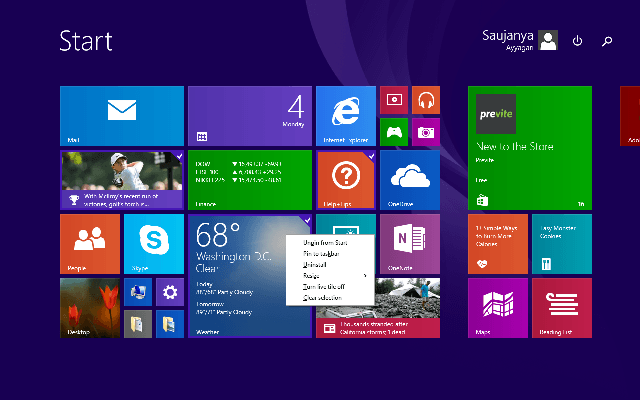Screen dimensions: 640x400
Task: Open the PC settings gear tile
Action: (170, 292)
